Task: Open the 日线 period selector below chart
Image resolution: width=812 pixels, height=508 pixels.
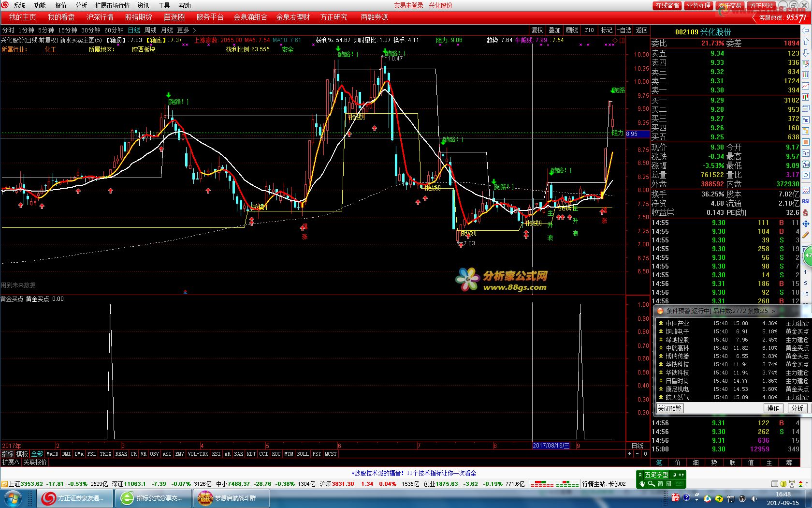Action: coord(637,446)
